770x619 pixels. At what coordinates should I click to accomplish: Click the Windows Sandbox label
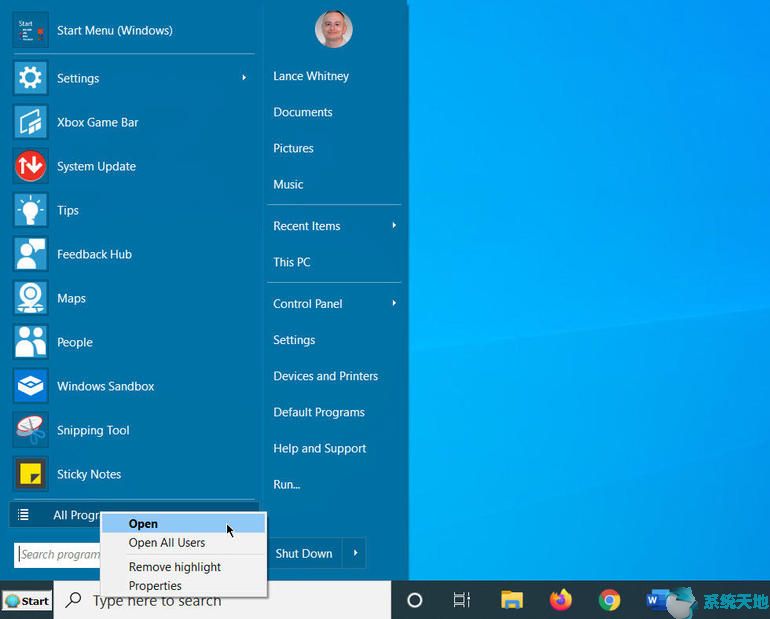[106, 386]
